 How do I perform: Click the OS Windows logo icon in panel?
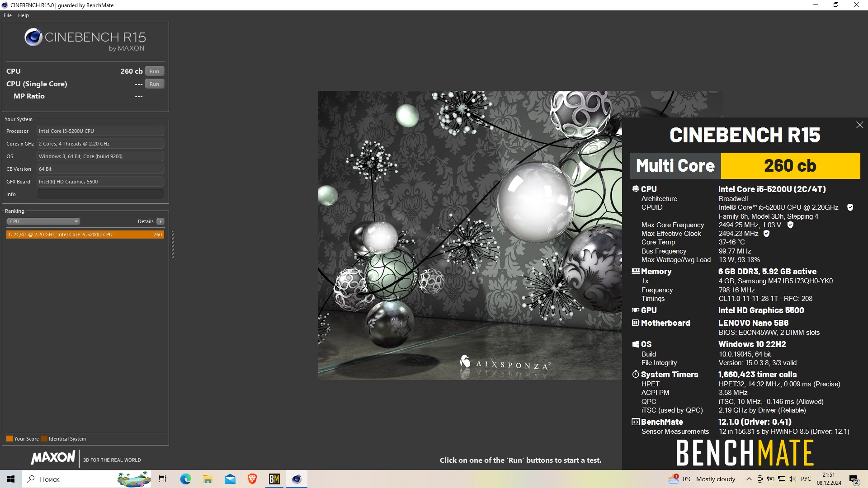(x=636, y=344)
